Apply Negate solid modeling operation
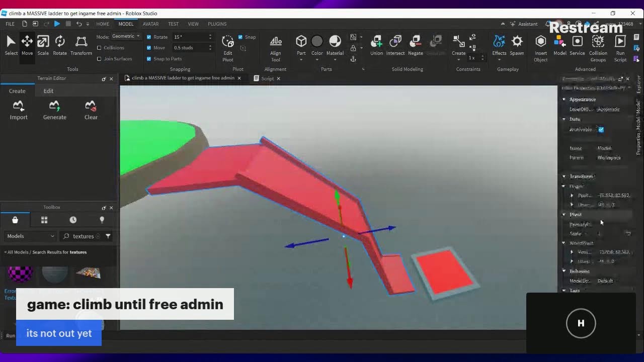644x362 pixels. tap(416, 45)
